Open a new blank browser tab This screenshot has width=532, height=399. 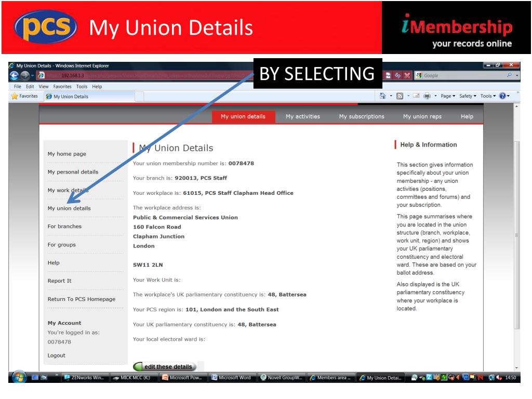(x=139, y=97)
